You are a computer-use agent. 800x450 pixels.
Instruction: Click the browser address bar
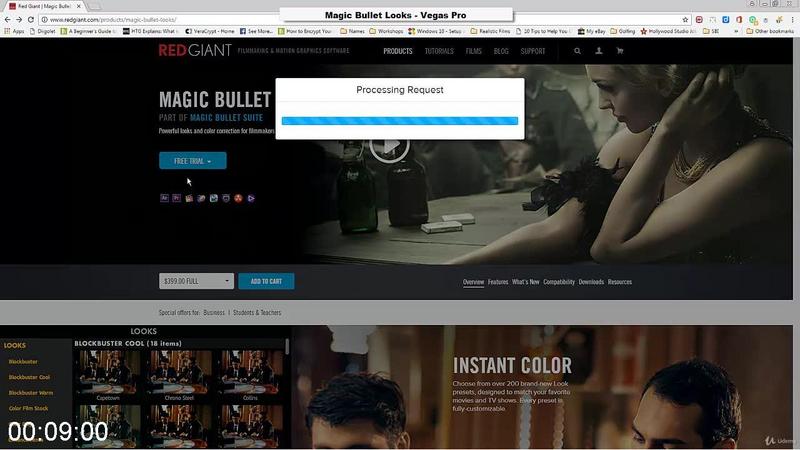362,19
